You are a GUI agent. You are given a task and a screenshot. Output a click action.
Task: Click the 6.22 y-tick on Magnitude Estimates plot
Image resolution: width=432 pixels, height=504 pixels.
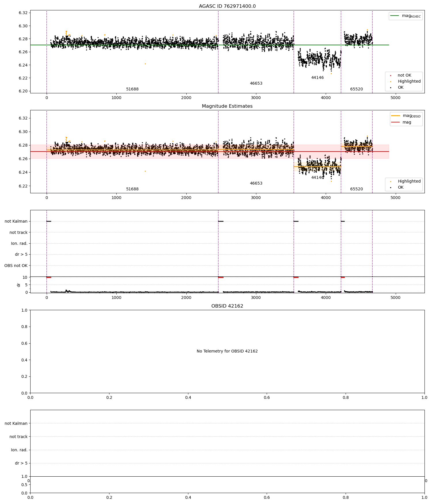click(23, 186)
